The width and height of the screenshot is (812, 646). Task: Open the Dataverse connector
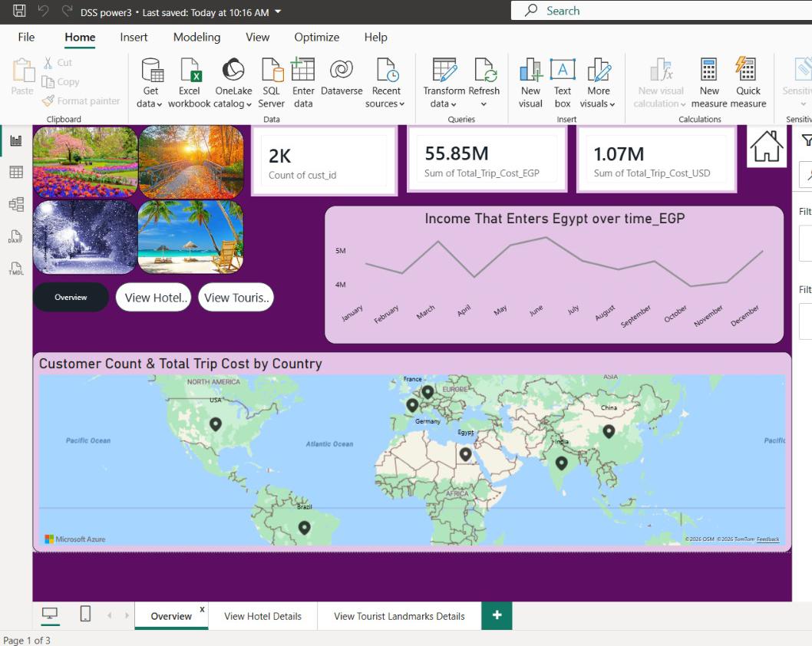pos(342,77)
